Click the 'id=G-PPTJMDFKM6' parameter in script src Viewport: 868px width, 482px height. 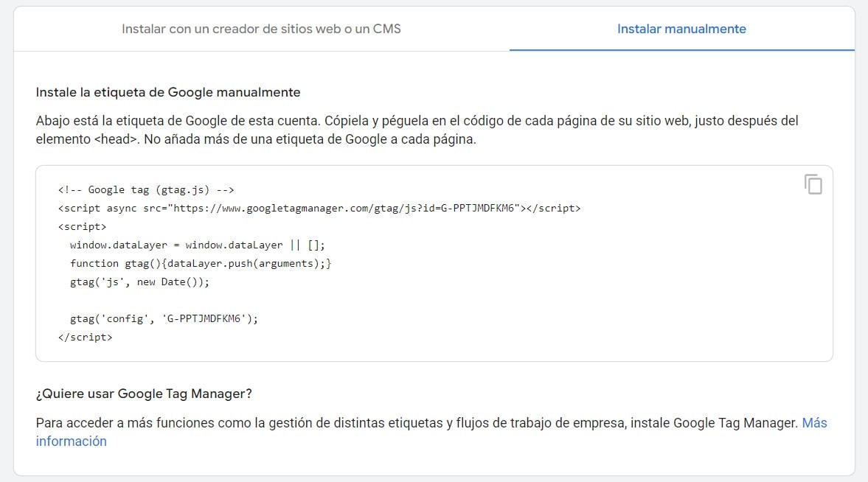click(471, 208)
